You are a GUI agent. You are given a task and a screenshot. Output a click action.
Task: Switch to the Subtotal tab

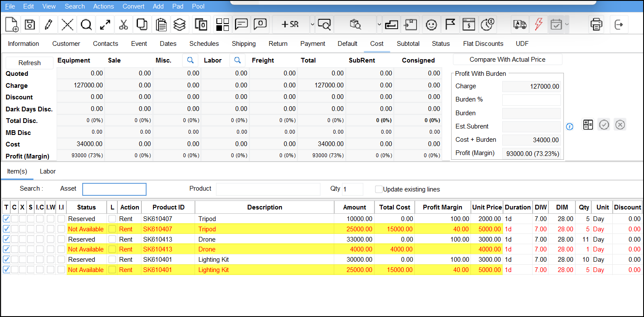coord(408,44)
